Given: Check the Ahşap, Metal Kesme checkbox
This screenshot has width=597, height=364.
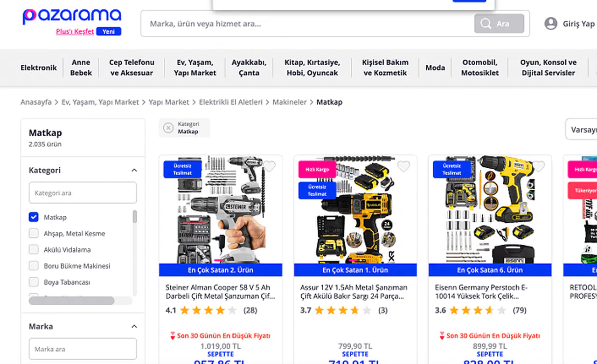Looking at the screenshot, I should pyautogui.click(x=34, y=234).
